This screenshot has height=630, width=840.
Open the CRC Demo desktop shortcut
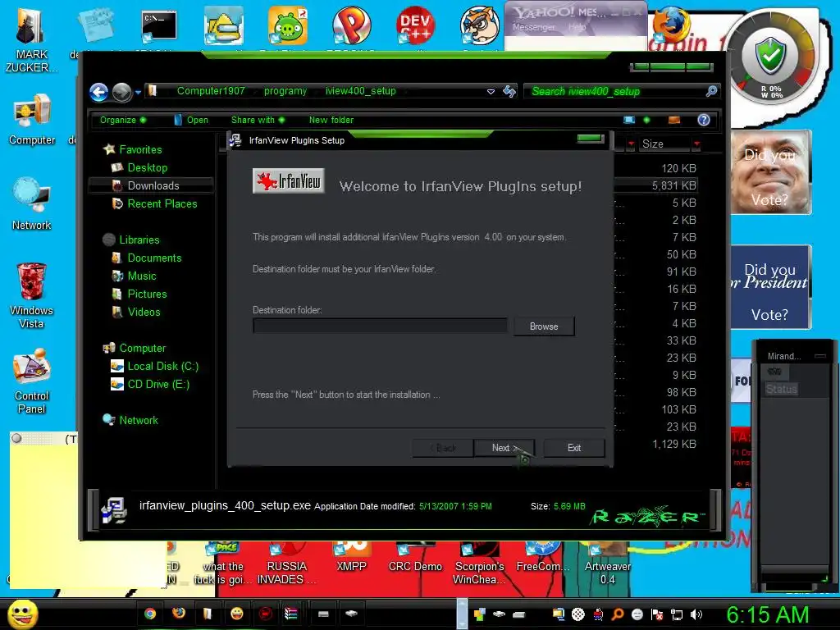click(x=415, y=557)
